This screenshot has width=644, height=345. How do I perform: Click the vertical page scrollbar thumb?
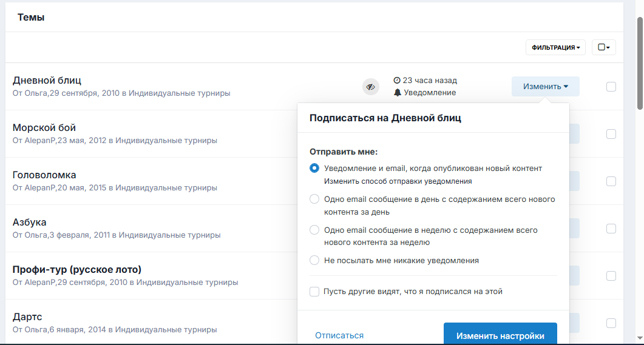(640, 64)
